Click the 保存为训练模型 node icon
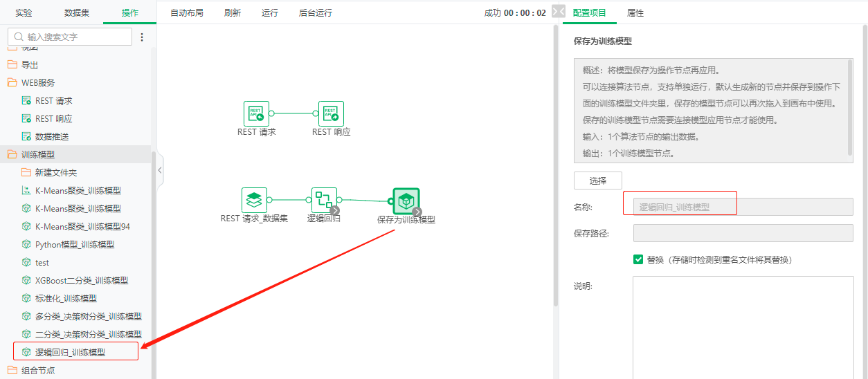The height and width of the screenshot is (379, 868). [x=406, y=201]
